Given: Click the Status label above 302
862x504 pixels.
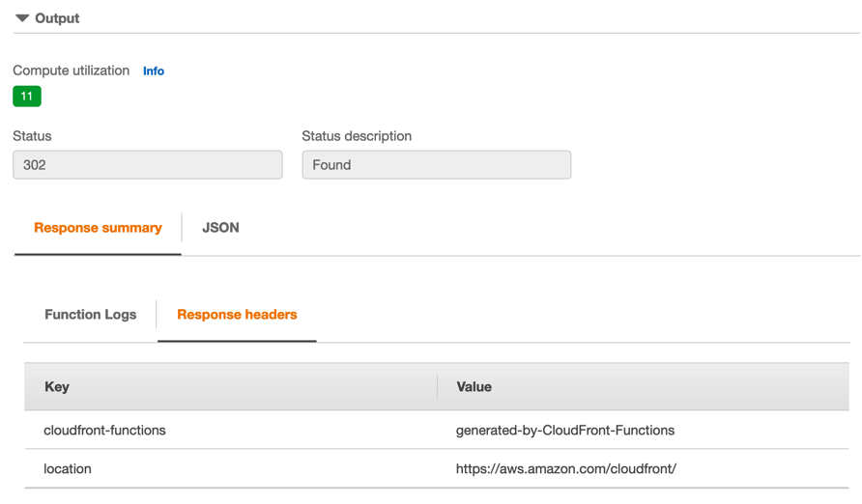Looking at the screenshot, I should tap(32, 136).
